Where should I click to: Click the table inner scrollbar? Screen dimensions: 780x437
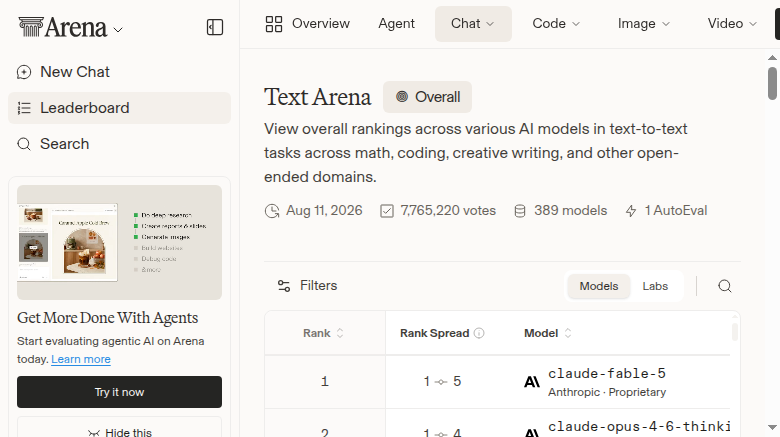tap(735, 331)
